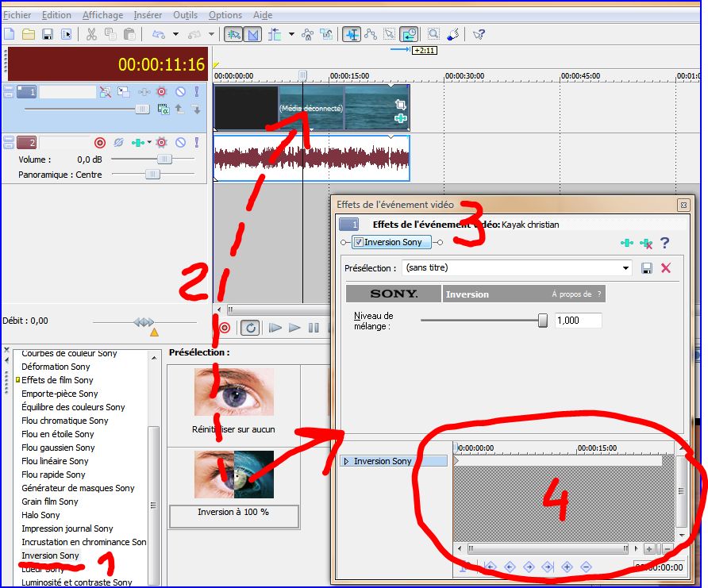
Task: Open a project with the folder icon
Action: click(x=29, y=34)
